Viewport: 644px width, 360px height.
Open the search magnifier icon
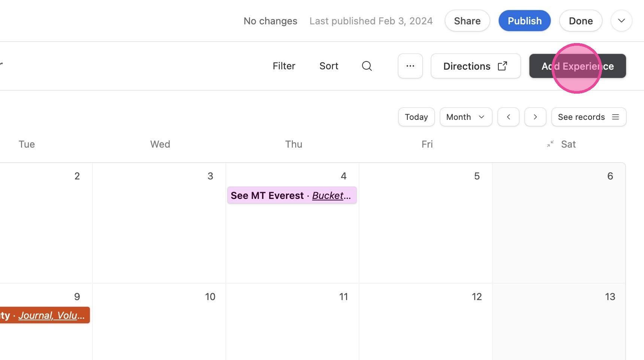[367, 66]
